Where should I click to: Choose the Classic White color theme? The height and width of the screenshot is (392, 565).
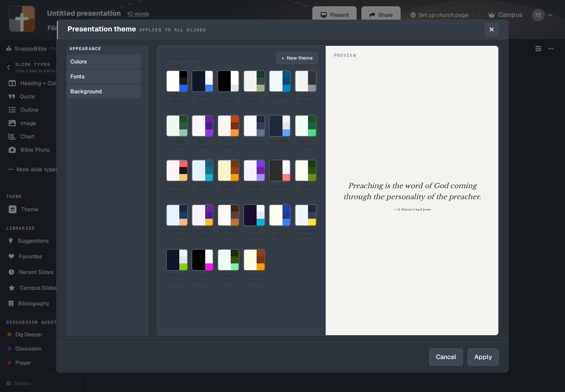[x=177, y=81]
